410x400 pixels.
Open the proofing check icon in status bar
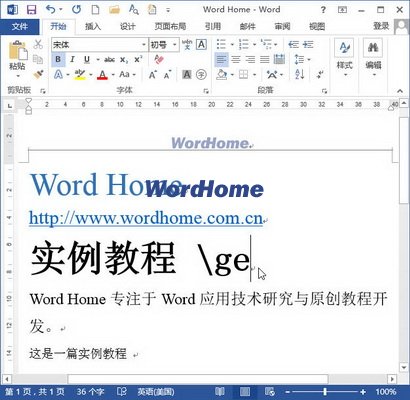122,392
